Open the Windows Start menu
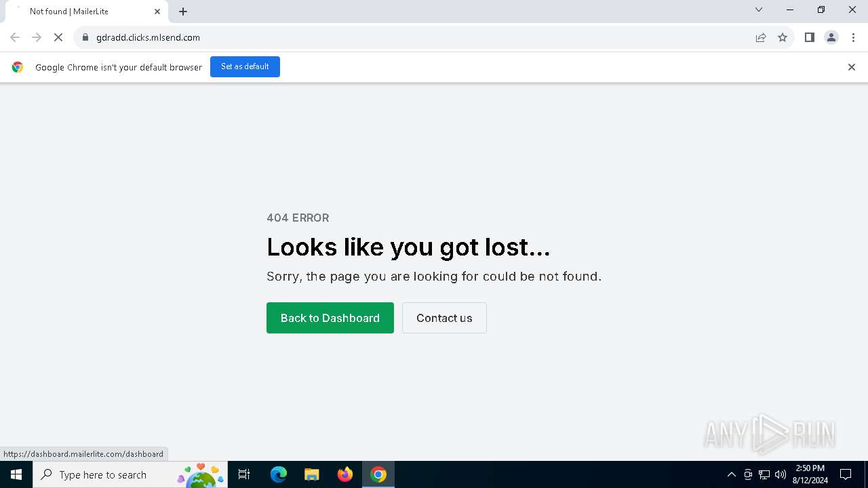Image resolution: width=868 pixels, height=488 pixels. click(x=16, y=474)
